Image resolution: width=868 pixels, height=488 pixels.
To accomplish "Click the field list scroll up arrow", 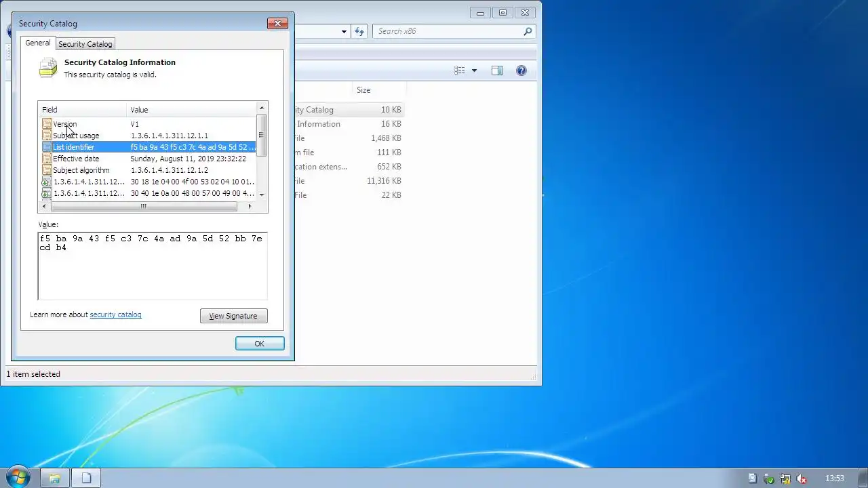I will pyautogui.click(x=261, y=108).
